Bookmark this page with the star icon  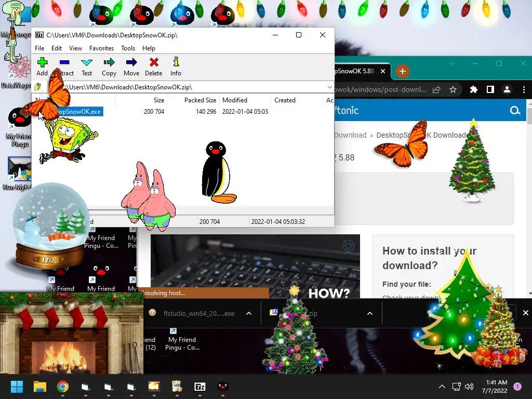pyautogui.click(x=453, y=89)
